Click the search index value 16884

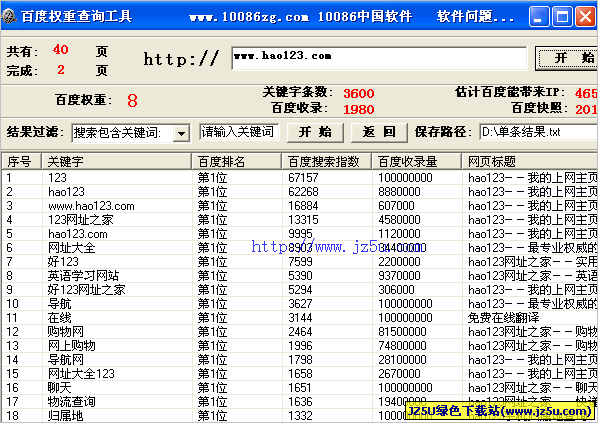[303, 206]
